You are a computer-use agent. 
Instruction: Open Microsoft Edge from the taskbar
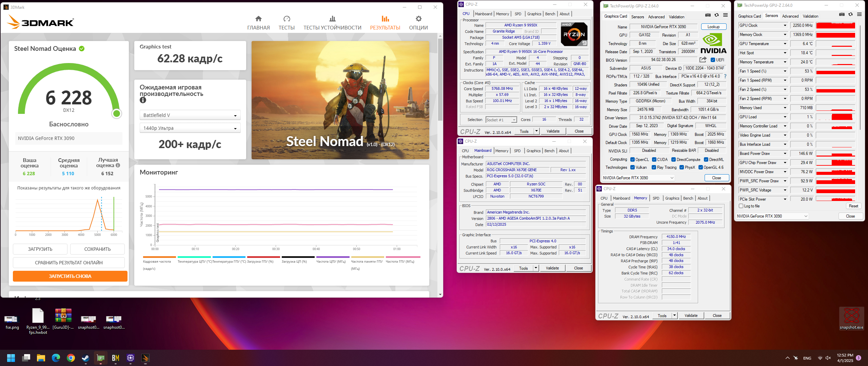pyautogui.click(x=56, y=358)
